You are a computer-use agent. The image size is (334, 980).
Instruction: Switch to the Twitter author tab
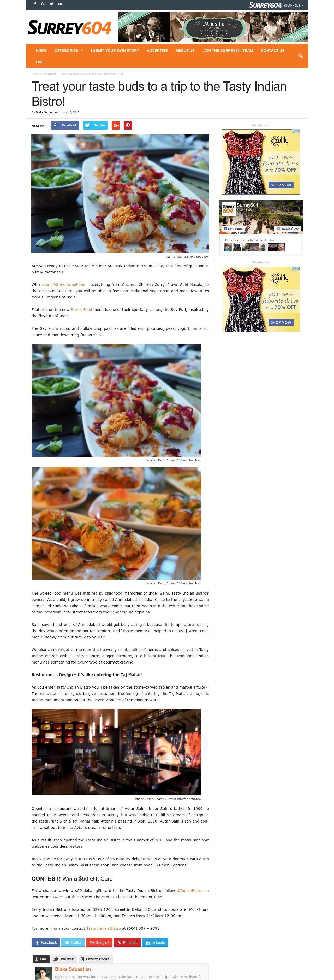pos(64,959)
